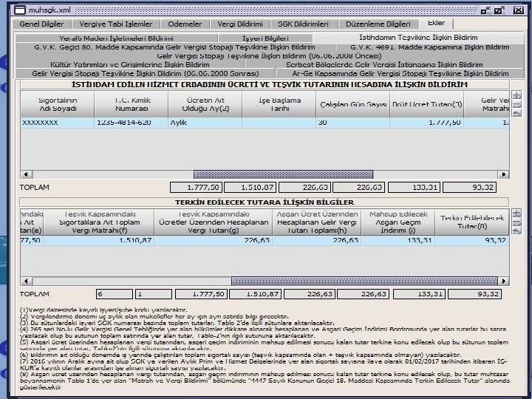Viewport: 532px width, 399px height.
Task: Click Asgari Ücret Üzerinden Hesaplanan Gelir Vergi header
Action: [317, 222]
